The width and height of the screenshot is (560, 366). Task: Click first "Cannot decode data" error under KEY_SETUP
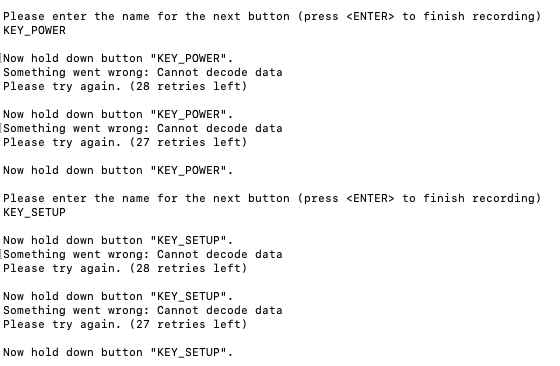[143, 255]
